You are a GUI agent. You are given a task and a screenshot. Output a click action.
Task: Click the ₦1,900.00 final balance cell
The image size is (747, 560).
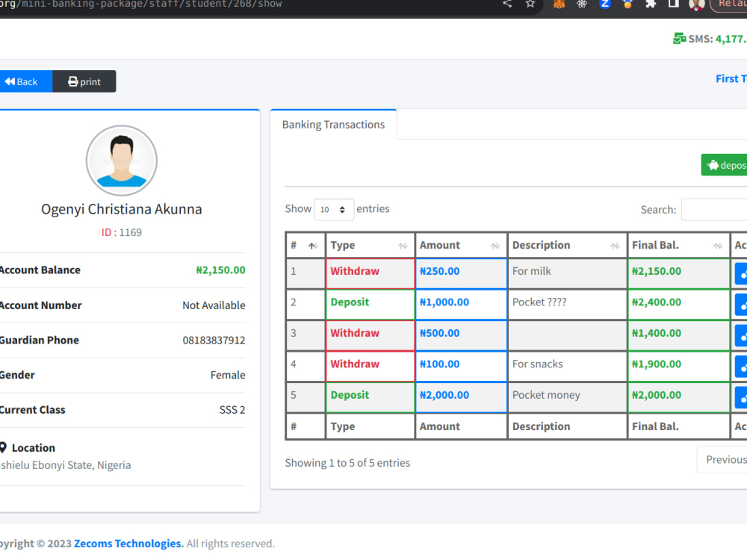click(x=678, y=366)
